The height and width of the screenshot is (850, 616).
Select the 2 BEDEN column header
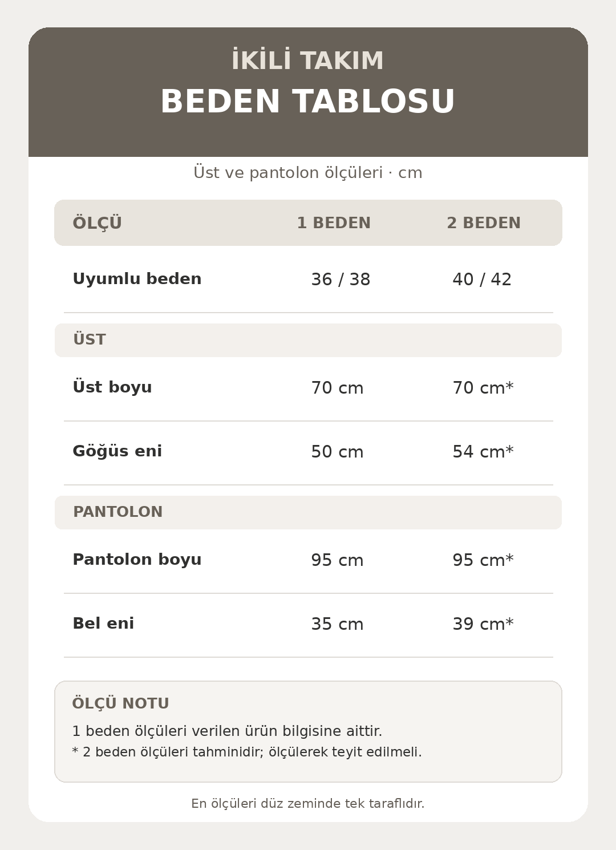pos(484,223)
